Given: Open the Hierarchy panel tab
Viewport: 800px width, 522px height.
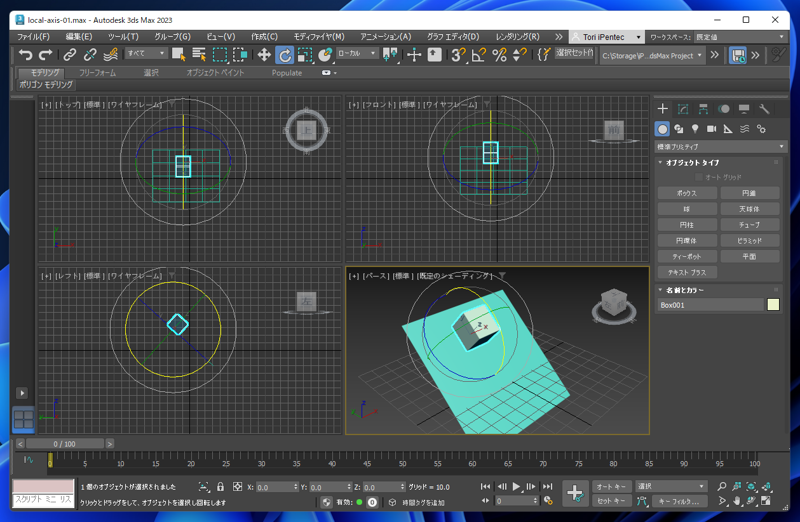Looking at the screenshot, I should pyautogui.click(x=703, y=109).
